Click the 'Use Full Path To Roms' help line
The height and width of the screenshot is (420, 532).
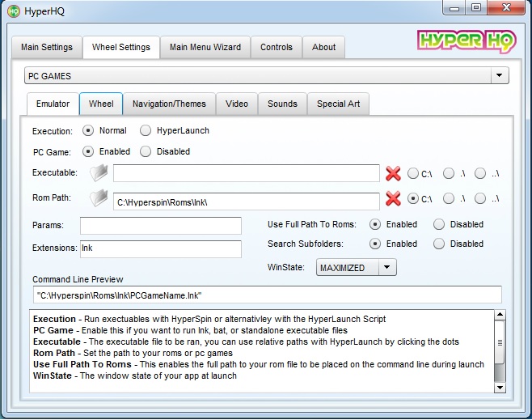pos(259,364)
